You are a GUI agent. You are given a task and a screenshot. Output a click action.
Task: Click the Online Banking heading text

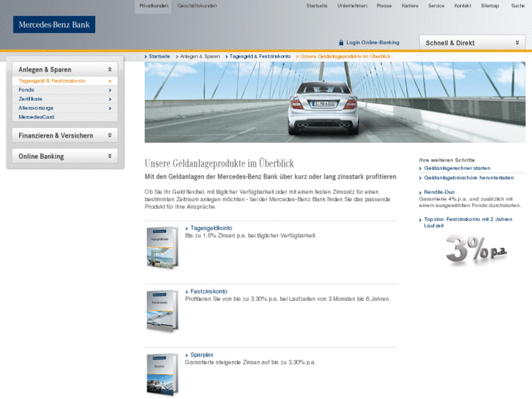(41, 156)
